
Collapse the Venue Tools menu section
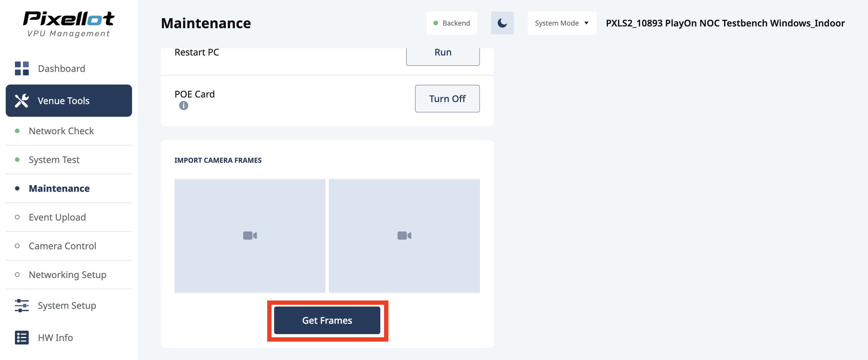[69, 101]
